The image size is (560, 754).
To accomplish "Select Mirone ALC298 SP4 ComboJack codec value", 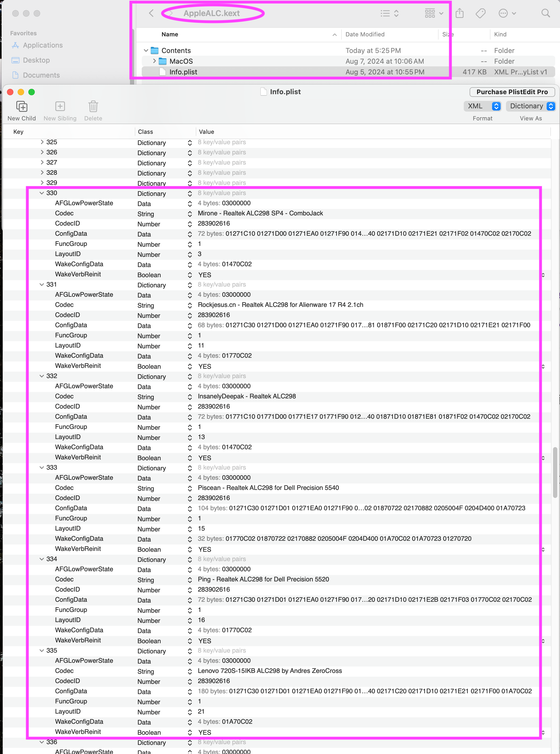I will point(260,213).
